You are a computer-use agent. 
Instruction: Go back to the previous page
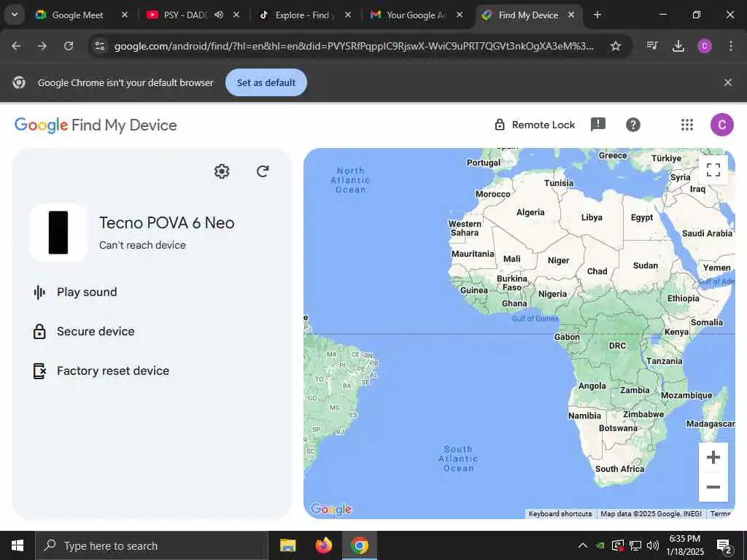(x=16, y=46)
